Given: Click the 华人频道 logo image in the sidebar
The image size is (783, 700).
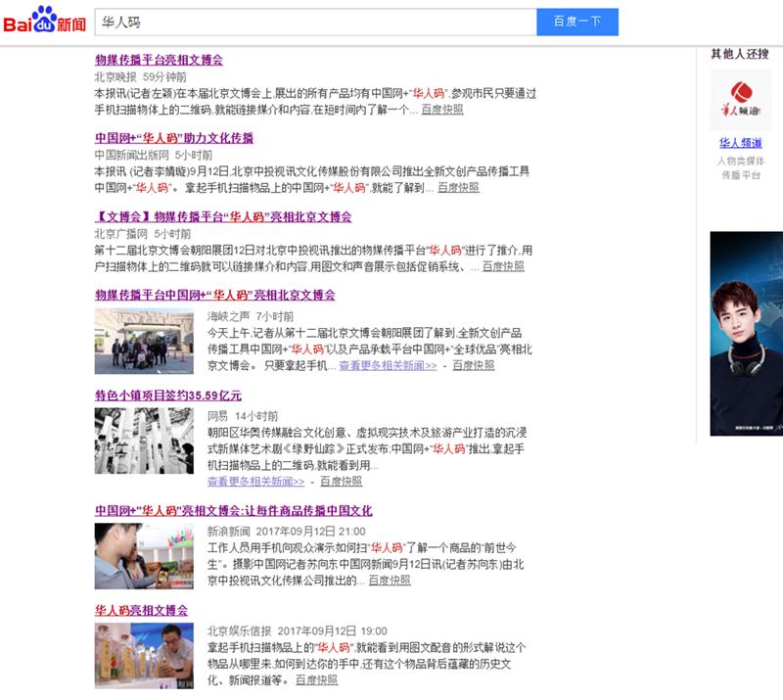Looking at the screenshot, I should coord(741,100).
